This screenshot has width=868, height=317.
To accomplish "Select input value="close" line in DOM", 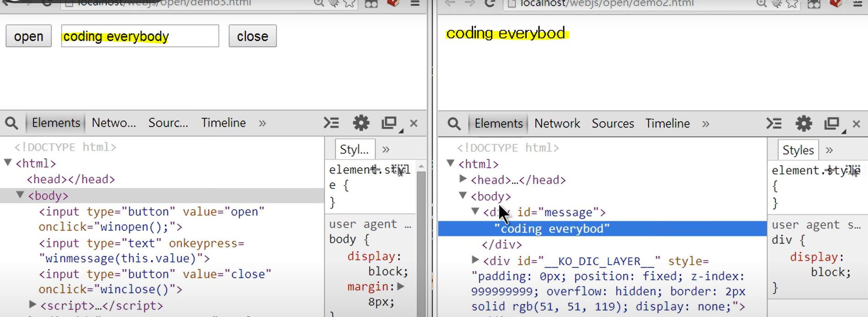I will click(155, 282).
